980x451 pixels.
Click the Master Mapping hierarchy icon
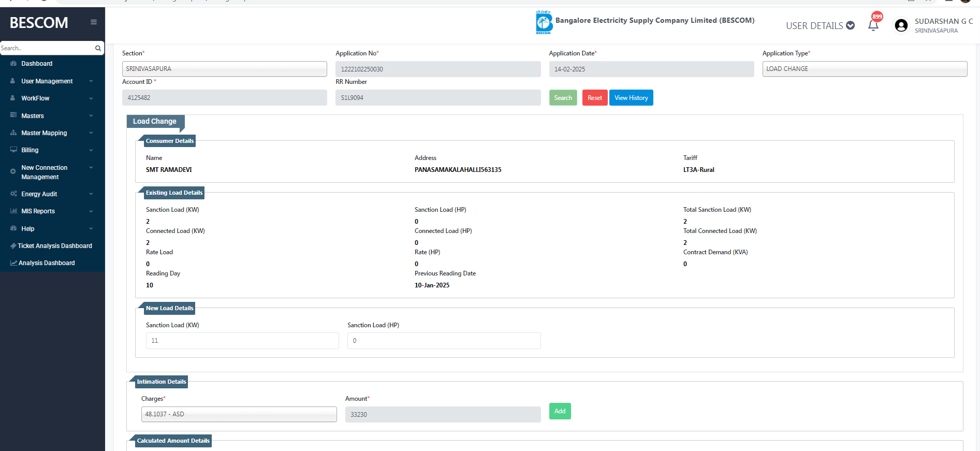point(13,133)
